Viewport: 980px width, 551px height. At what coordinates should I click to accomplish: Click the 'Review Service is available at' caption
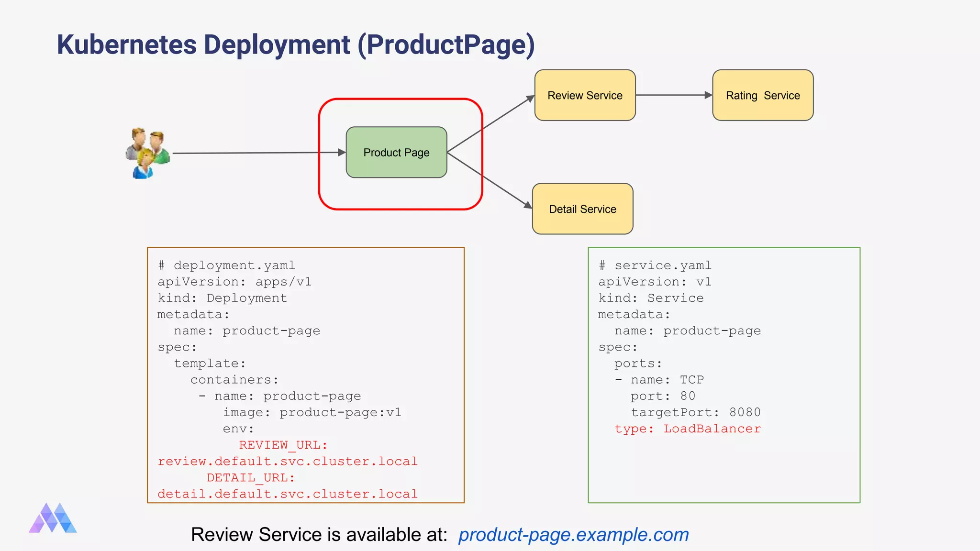(319, 534)
